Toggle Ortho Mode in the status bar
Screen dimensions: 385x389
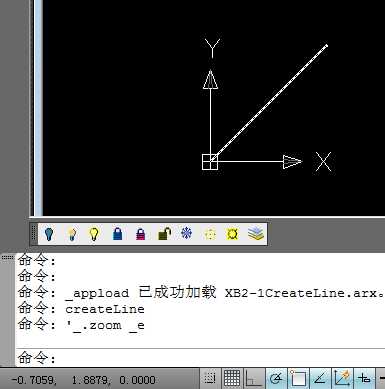pyautogui.click(x=253, y=378)
